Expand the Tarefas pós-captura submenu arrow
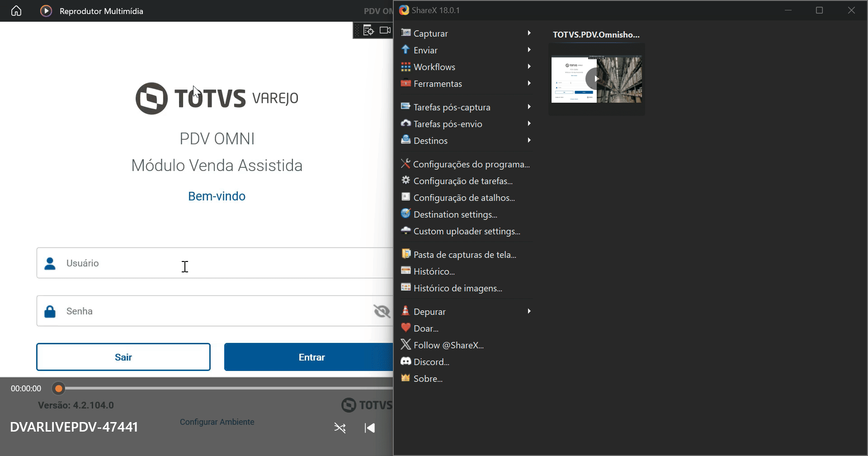Image resolution: width=868 pixels, height=456 pixels. tap(529, 107)
